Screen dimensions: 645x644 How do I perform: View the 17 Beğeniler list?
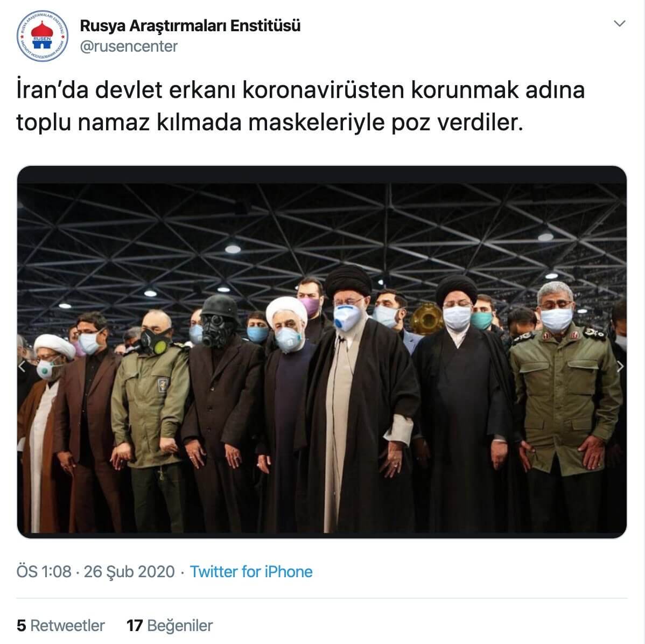pyautogui.click(x=170, y=626)
